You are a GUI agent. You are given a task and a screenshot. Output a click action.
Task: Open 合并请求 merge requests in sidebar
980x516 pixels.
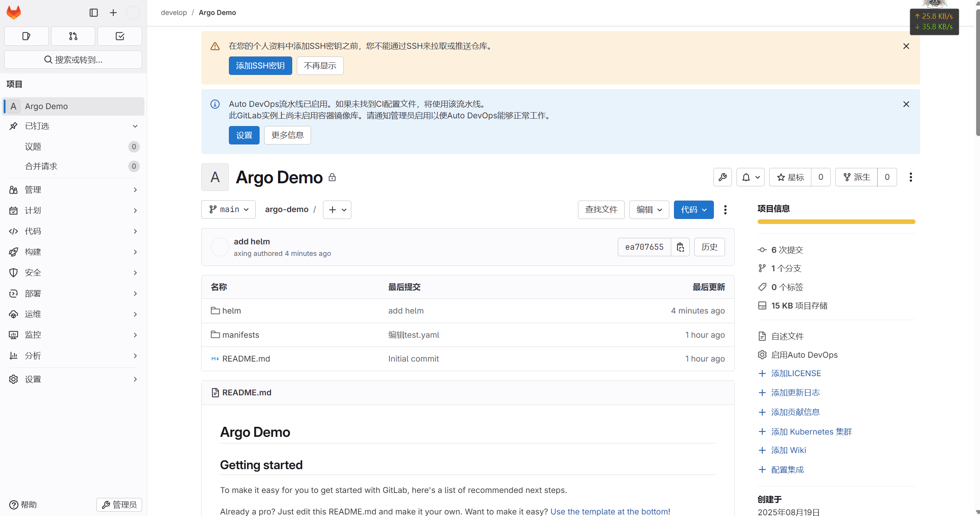tap(73, 166)
